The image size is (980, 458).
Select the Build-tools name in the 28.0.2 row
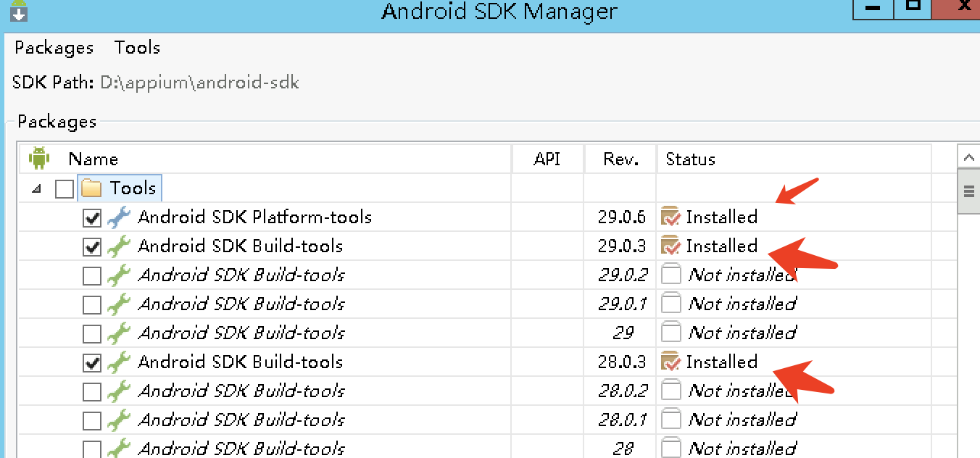pyautogui.click(x=241, y=391)
